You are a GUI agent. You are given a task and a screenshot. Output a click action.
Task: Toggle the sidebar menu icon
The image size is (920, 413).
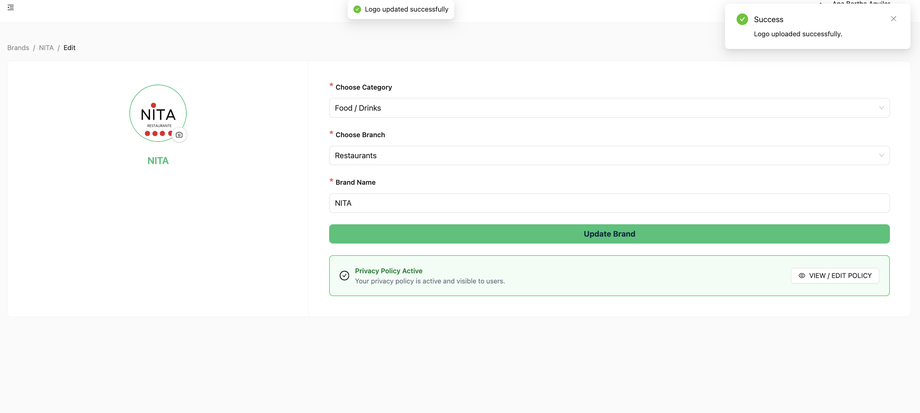pos(11,8)
